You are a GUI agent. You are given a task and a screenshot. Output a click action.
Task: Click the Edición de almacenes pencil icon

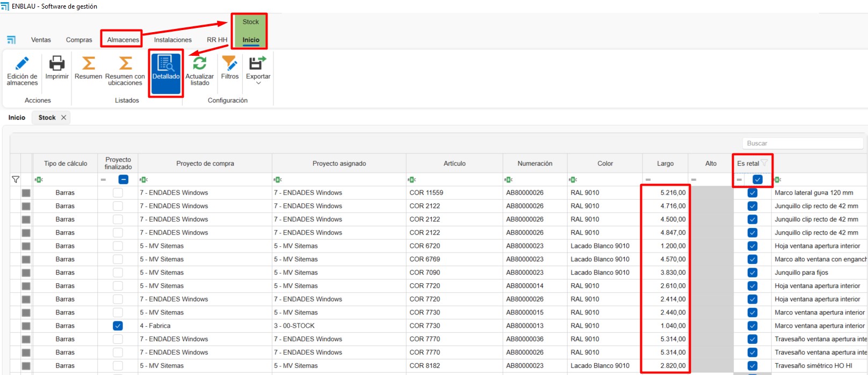22,64
